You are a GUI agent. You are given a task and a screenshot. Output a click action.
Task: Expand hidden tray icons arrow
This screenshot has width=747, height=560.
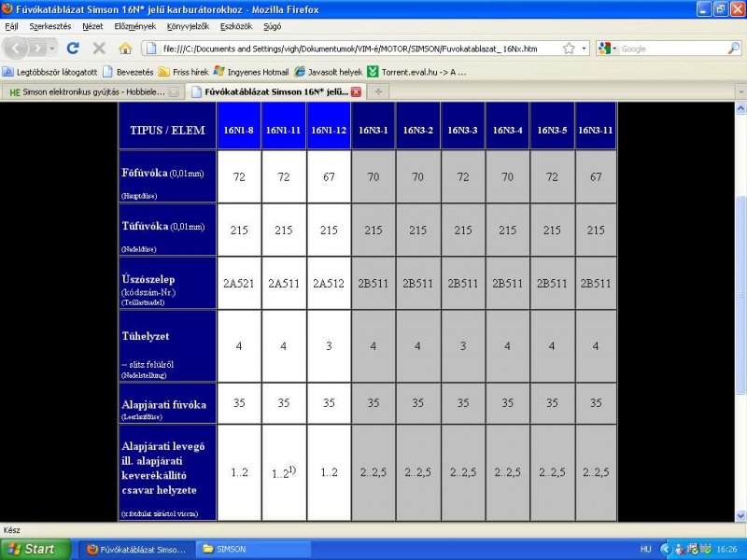666,549
